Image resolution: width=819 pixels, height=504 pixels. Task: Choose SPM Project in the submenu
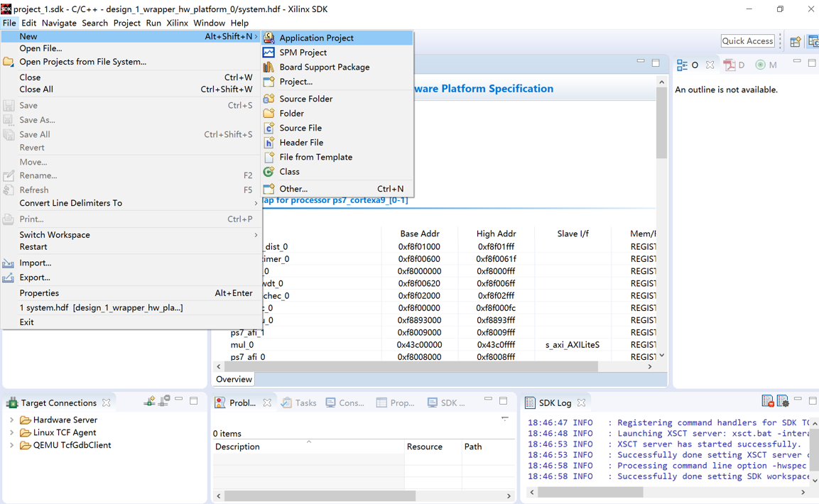337,52
